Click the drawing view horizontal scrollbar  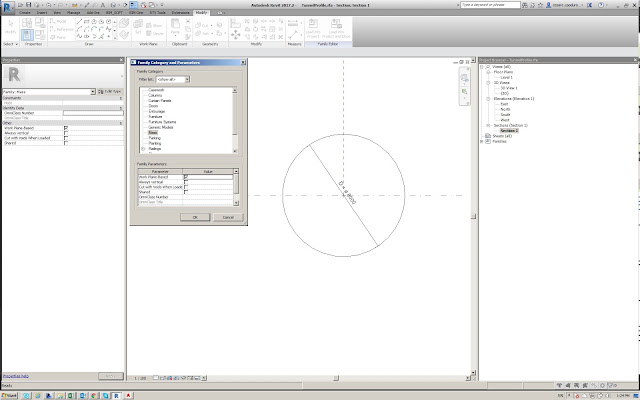pos(336,378)
